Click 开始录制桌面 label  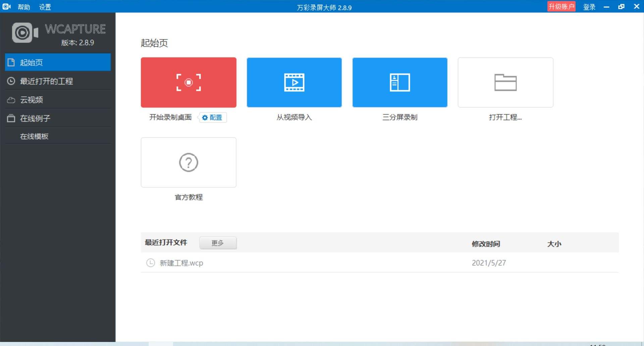click(170, 117)
